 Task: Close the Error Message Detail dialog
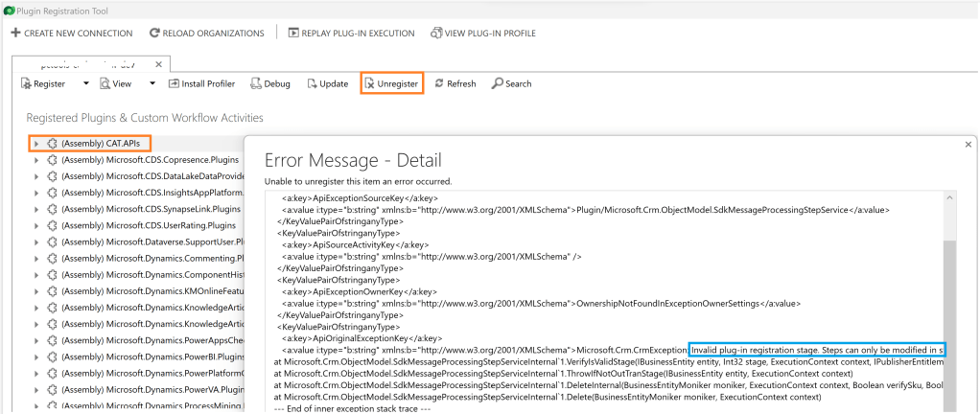(968, 144)
